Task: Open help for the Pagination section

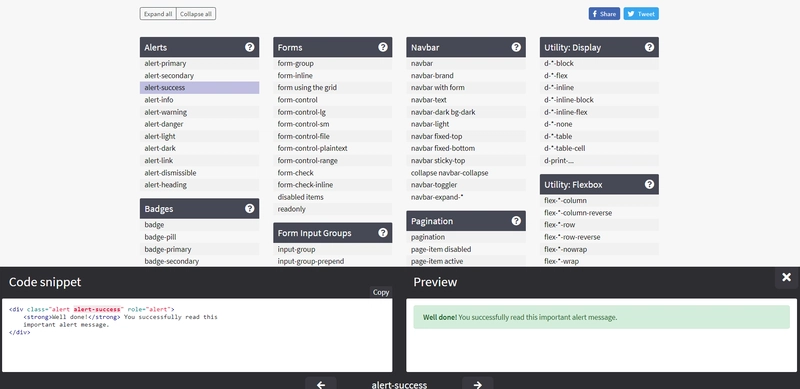Action: pos(516,221)
